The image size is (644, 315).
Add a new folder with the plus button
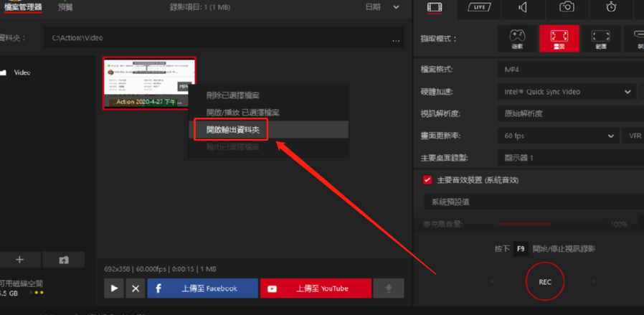tap(19, 260)
